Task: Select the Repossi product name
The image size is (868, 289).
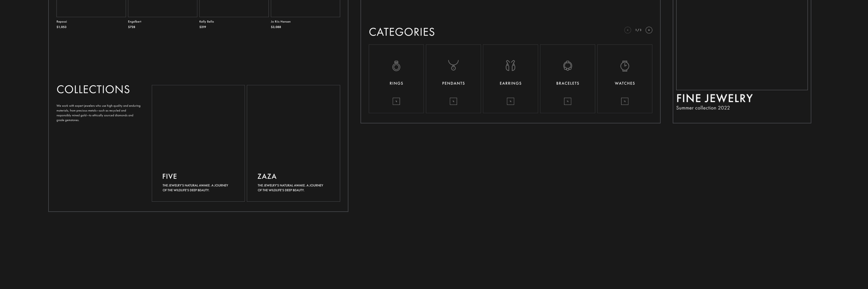Action: point(62,22)
